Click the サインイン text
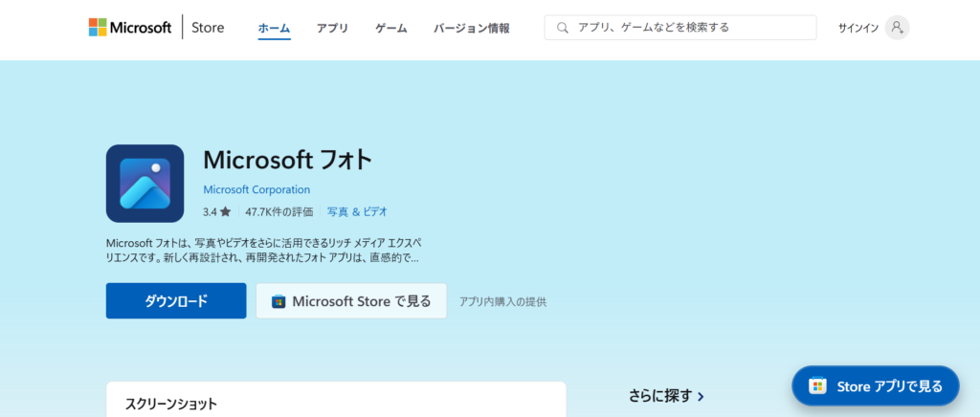 (x=857, y=28)
